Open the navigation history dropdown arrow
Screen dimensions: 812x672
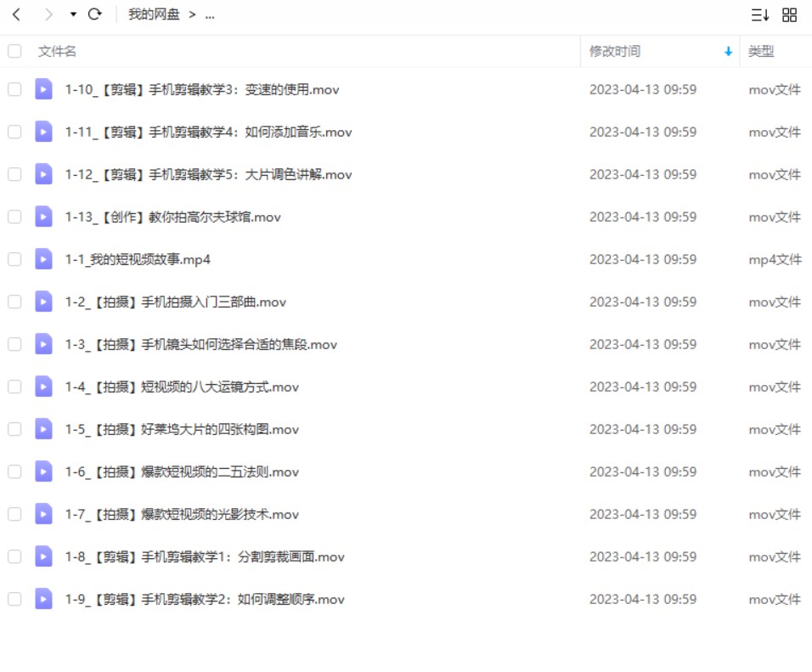73,14
